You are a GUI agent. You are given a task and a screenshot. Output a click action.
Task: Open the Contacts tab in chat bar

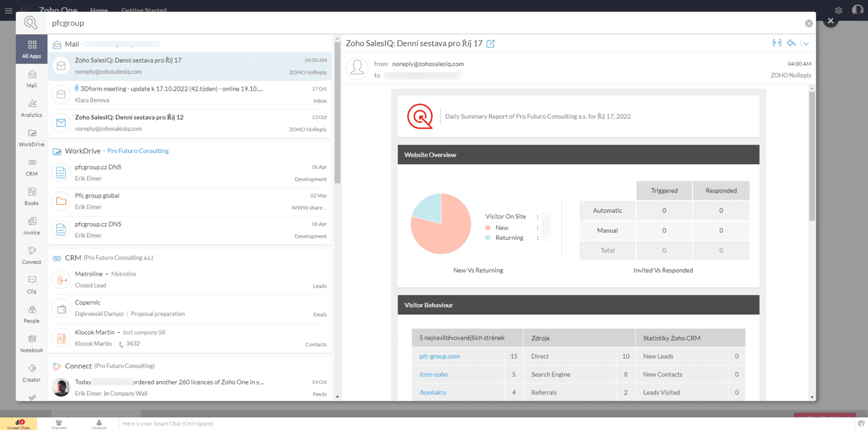tap(99, 424)
